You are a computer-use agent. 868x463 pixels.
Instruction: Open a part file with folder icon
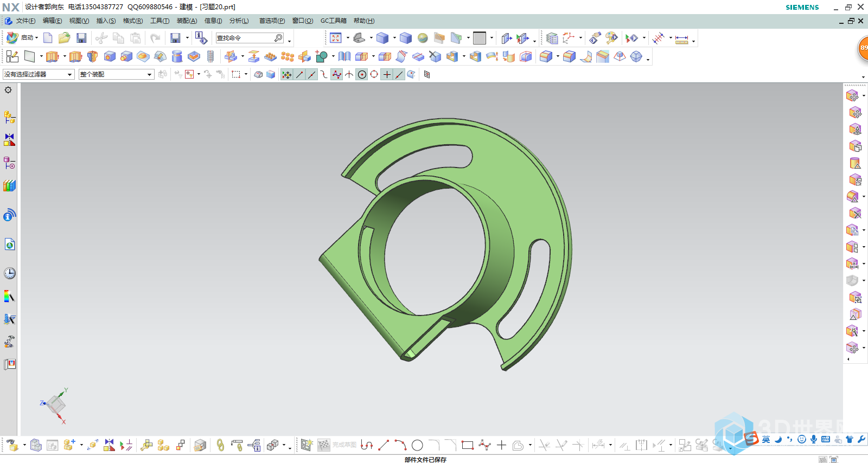tap(65, 38)
